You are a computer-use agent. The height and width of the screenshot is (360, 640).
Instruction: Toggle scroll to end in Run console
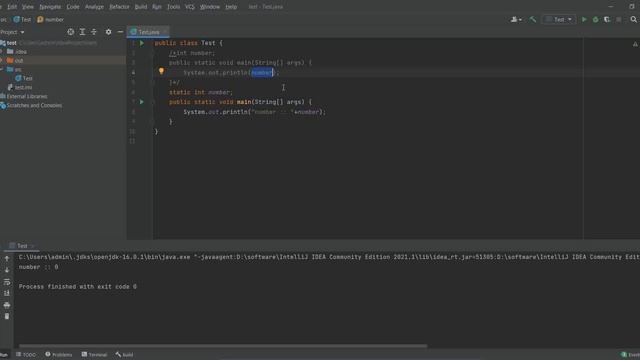pos(7,293)
